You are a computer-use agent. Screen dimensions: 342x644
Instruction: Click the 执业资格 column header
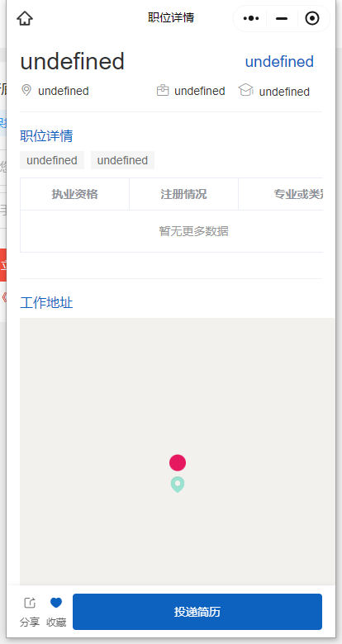point(75,194)
